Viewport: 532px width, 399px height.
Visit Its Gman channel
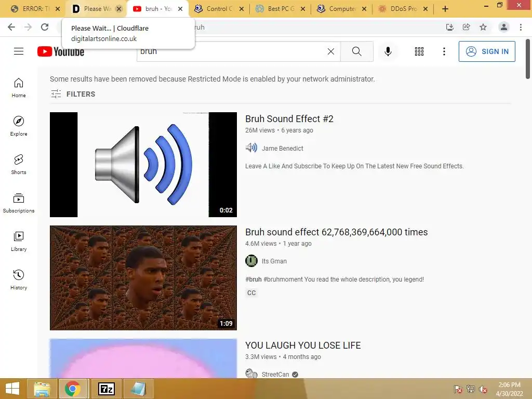click(274, 261)
